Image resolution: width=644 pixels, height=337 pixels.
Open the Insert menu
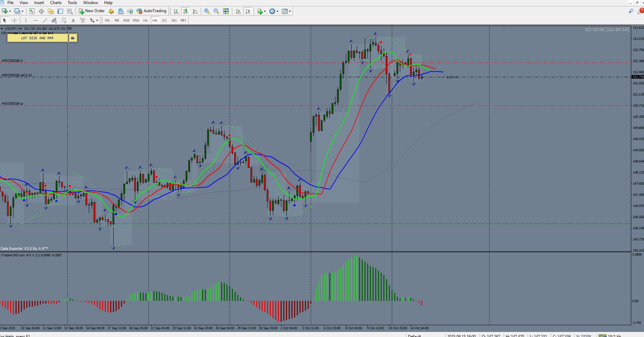pos(39,3)
